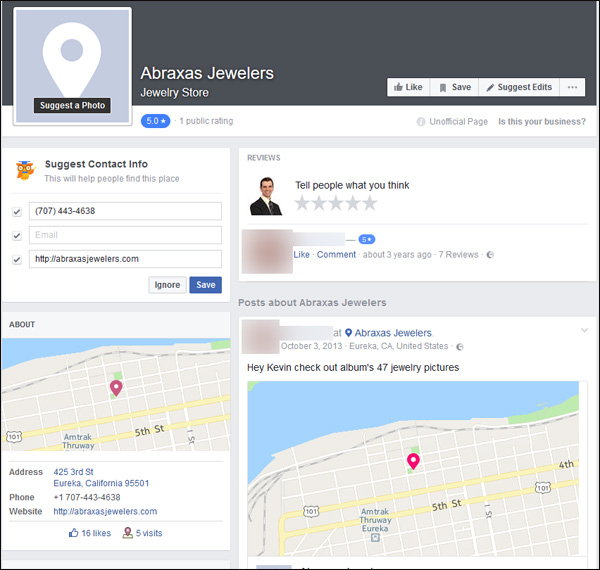Click the 'Is this your business?' link
The width and height of the screenshot is (600, 570).
coord(542,122)
